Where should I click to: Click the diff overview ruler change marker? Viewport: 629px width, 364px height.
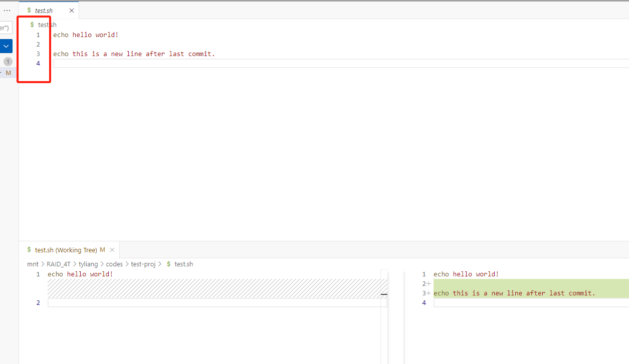[384, 294]
